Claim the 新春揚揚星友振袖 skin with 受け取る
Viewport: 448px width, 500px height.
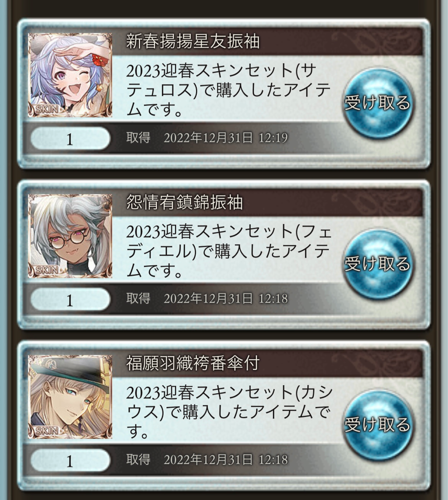[x=377, y=103]
